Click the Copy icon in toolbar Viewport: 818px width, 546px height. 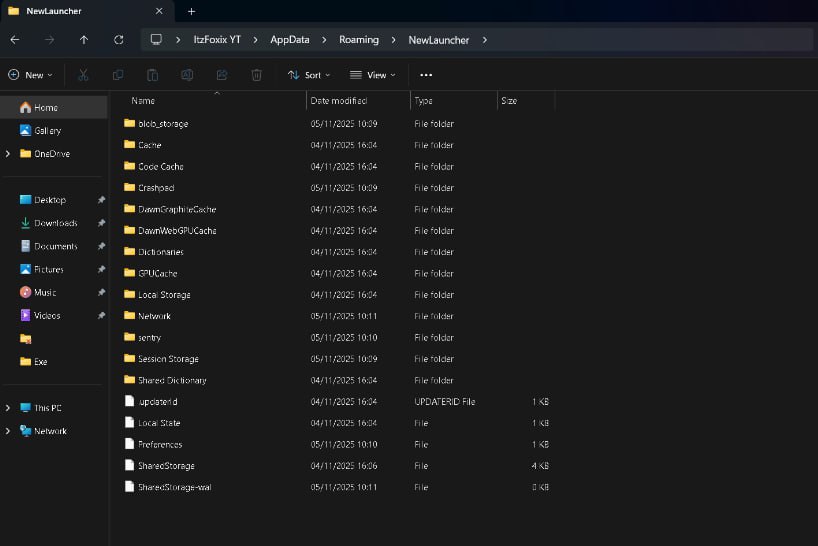(118, 75)
